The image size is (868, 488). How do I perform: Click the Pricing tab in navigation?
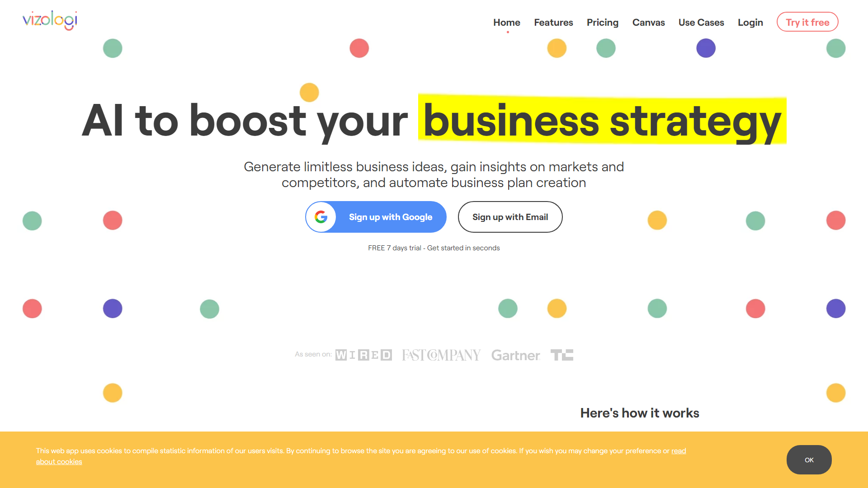603,22
